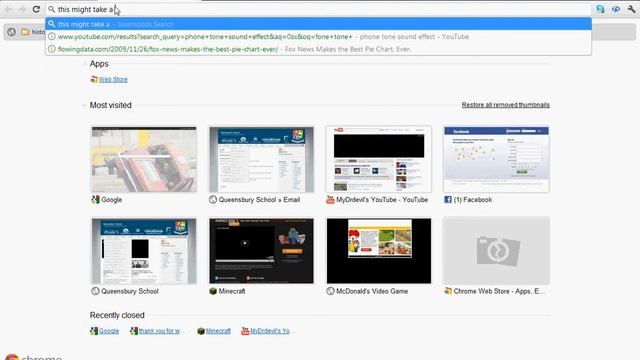This screenshot has height=360, width=640.
Task: Open the Minecraft thumbnail
Action: click(x=262, y=251)
